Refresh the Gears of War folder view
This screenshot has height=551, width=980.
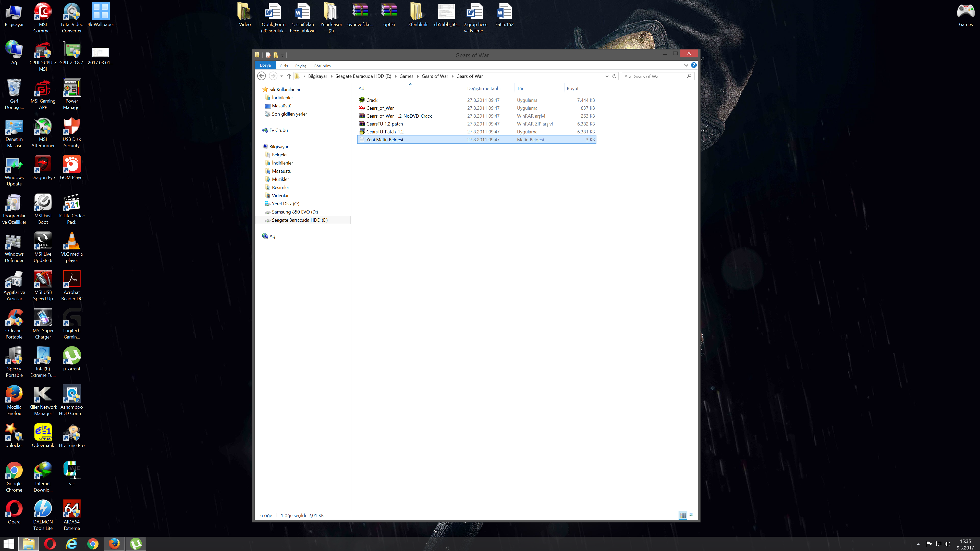[614, 76]
